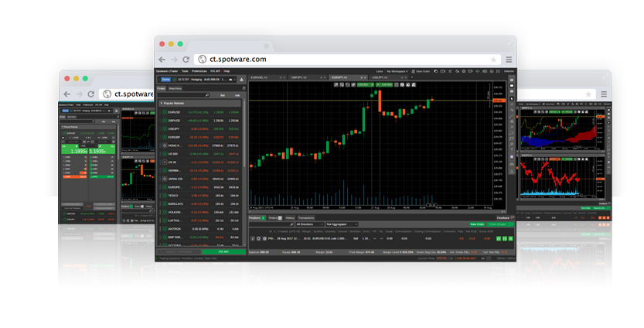Open the Help menu
644x328 pixels.
[x=227, y=71]
